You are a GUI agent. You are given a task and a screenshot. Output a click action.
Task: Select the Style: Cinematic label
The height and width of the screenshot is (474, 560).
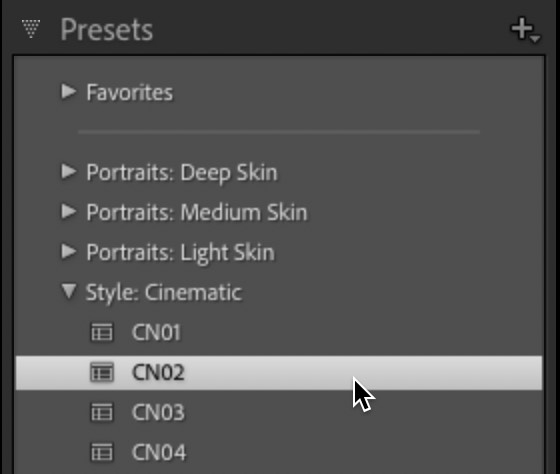(164, 293)
